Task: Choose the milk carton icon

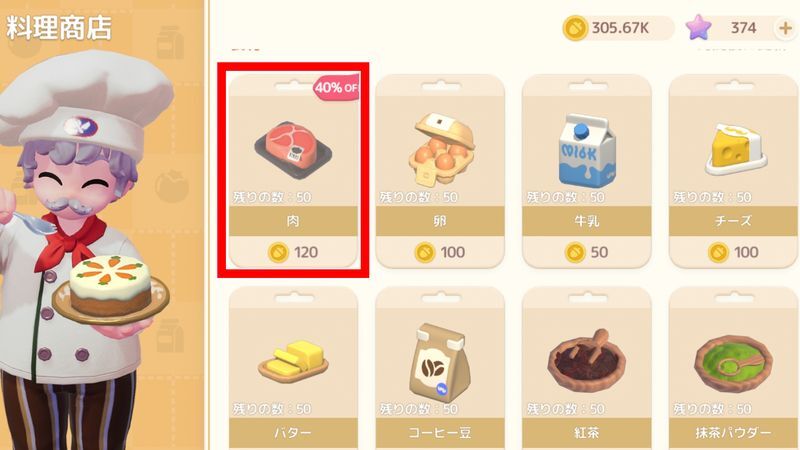Action: (587, 149)
